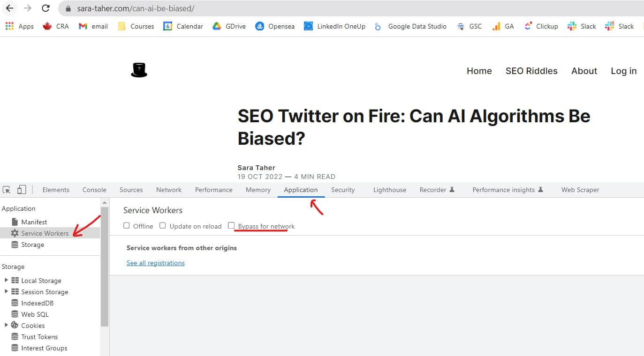Viewport: 644px width, 356px height.
Task: Select Manifest in the Application sidebar
Action: pos(34,222)
